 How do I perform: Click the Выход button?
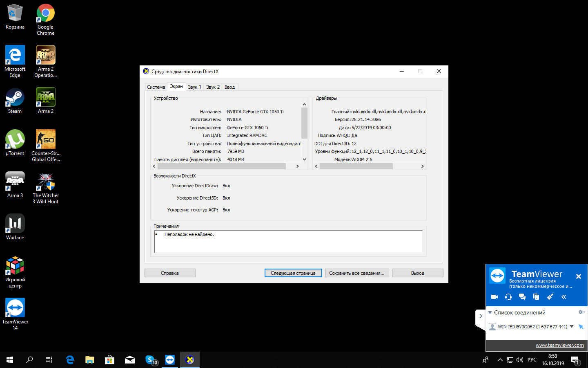coord(418,273)
